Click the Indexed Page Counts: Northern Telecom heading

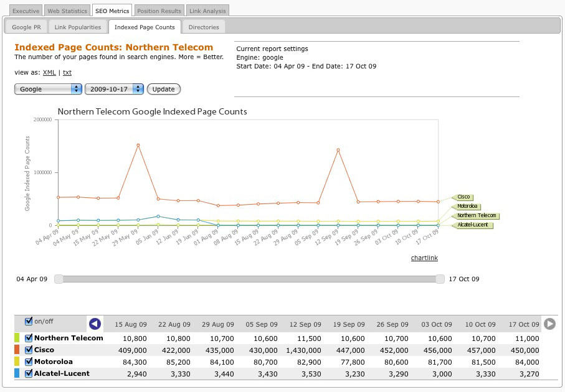(x=114, y=47)
